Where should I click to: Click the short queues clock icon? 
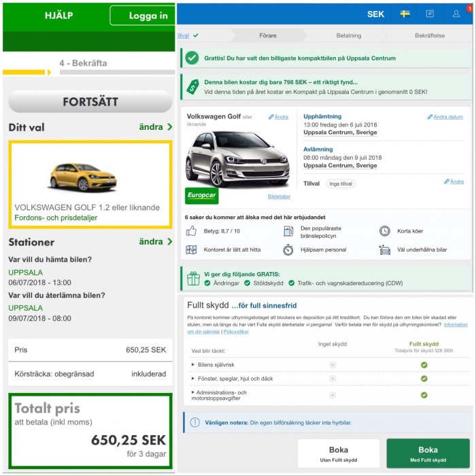(x=385, y=231)
